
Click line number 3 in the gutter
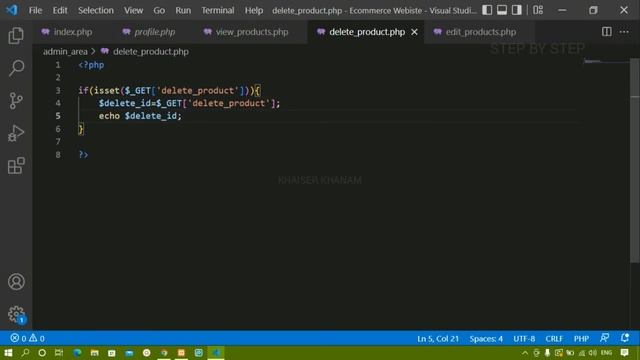tap(58, 90)
